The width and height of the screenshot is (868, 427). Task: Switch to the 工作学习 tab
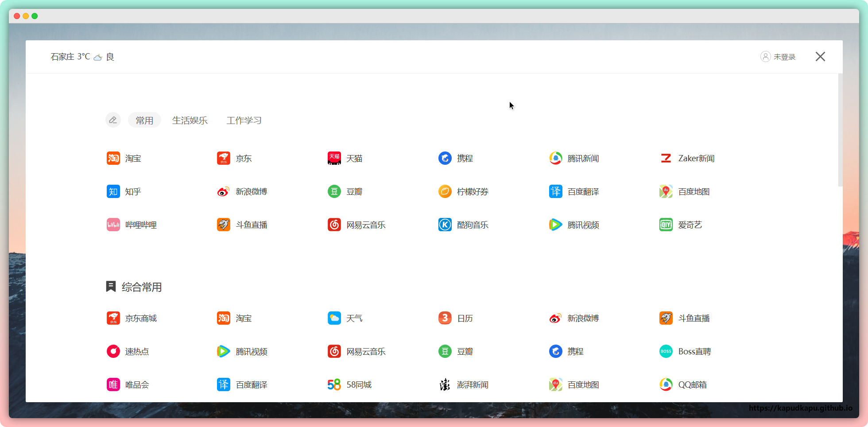(x=244, y=120)
